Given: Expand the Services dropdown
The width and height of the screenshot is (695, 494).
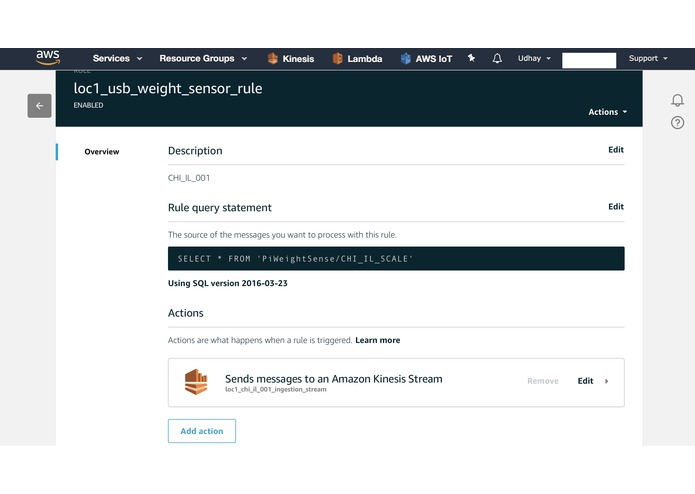Looking at the screenshot, I should [117, 58].
